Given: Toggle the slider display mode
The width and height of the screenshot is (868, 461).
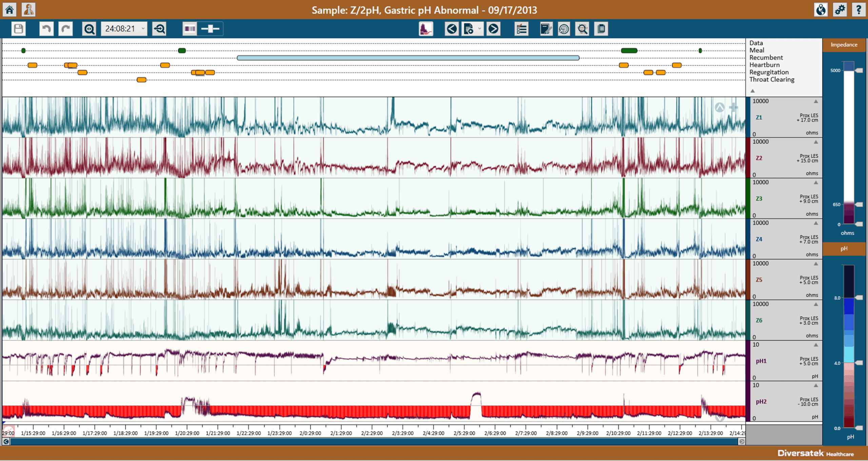Looking at the screenshot, I should (x=210, y=29).
